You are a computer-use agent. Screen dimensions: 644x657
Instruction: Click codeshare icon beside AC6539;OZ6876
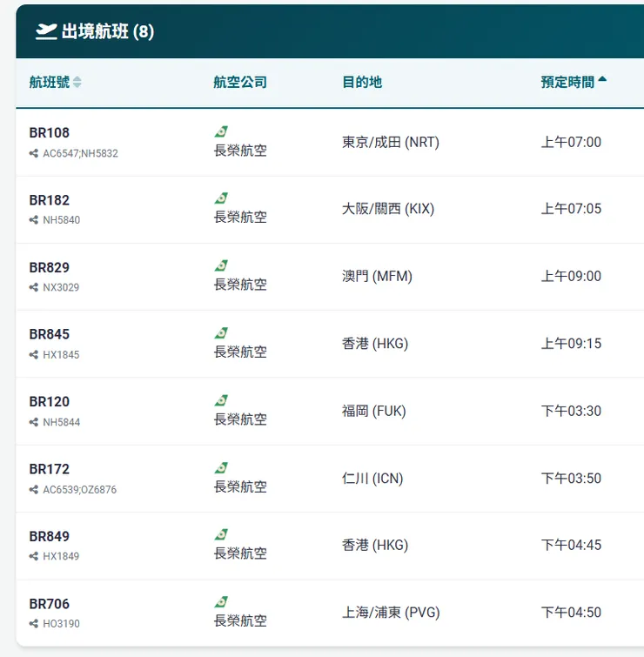(34, 490)
